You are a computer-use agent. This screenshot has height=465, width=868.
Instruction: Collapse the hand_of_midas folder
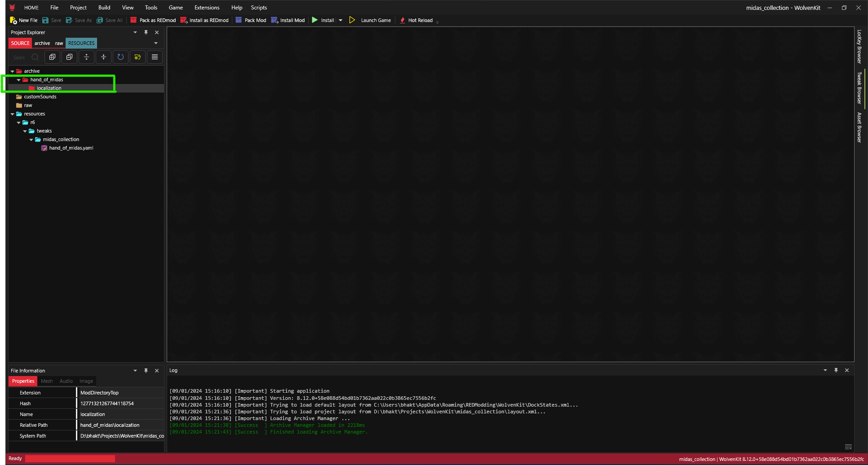[19, 80]
